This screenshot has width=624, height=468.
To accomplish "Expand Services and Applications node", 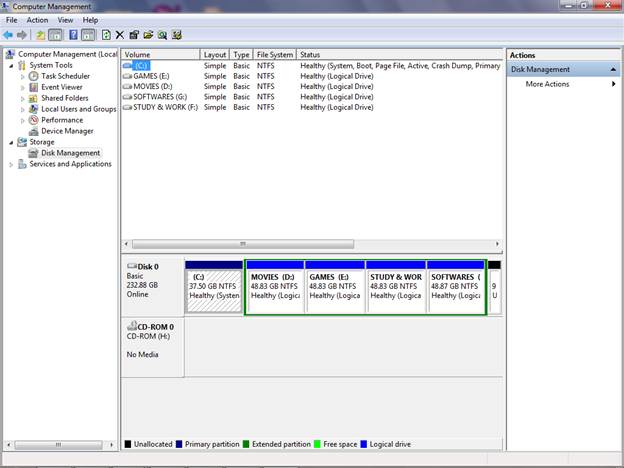I will coord(11,164).
